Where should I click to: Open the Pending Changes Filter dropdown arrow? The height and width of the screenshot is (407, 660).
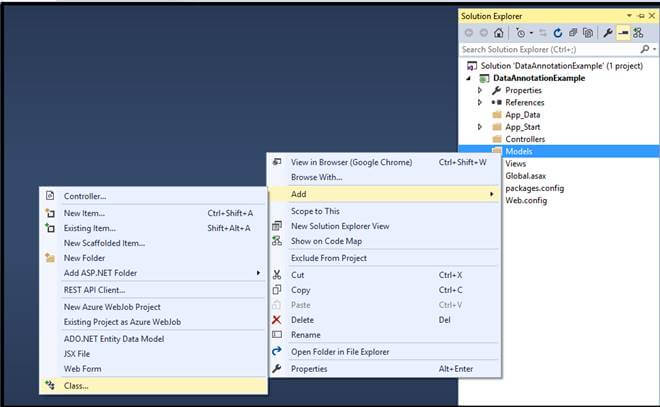pyautogui.click(x=531, y=33)
